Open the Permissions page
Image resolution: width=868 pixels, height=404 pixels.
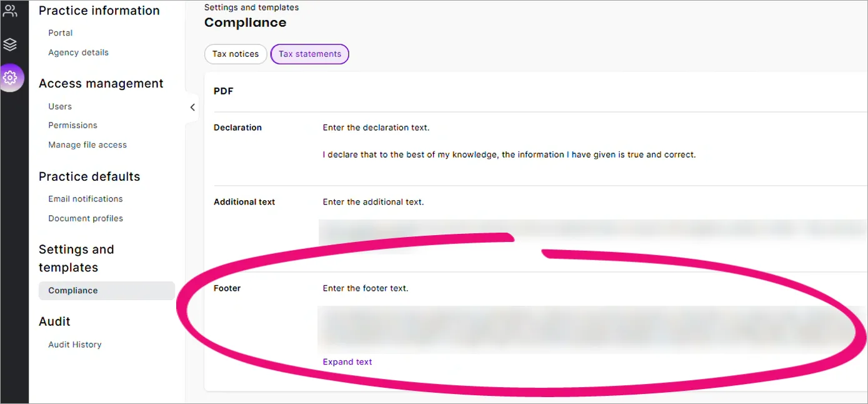coord(72,125)
